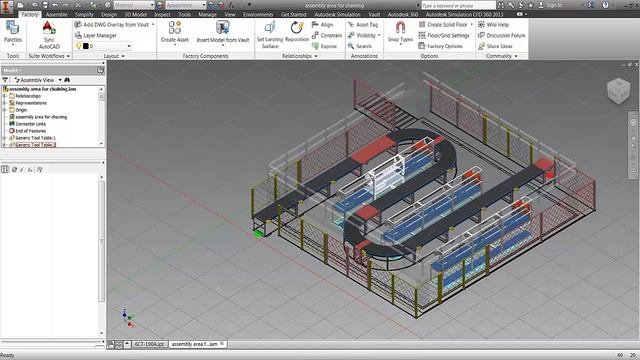Click the model browser vertical scrollbar

101,116
